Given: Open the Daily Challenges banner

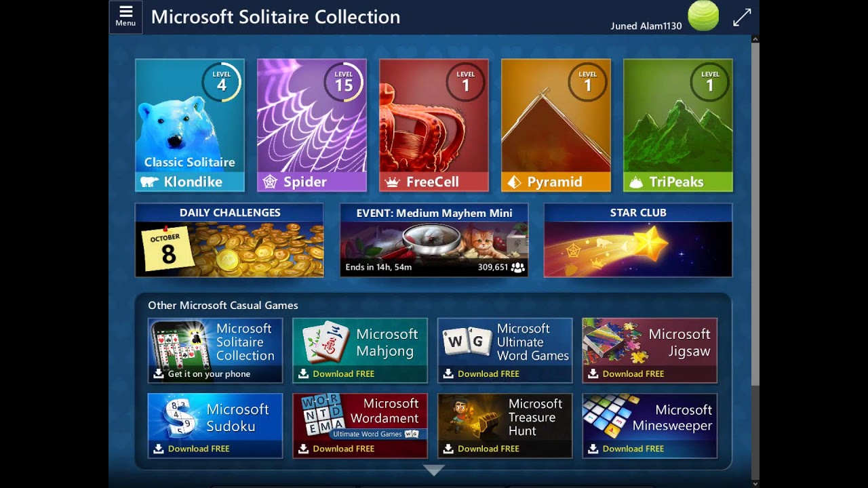Looking at the screenshot, I should 229,240.
